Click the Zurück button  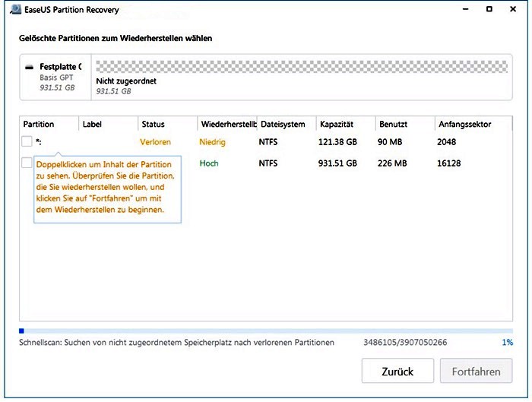pos(397,371)
